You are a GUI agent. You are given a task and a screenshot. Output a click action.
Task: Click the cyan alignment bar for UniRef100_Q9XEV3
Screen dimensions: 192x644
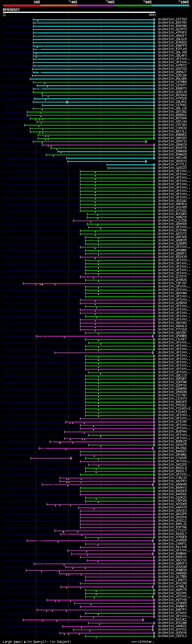click(x=107, y=161)
